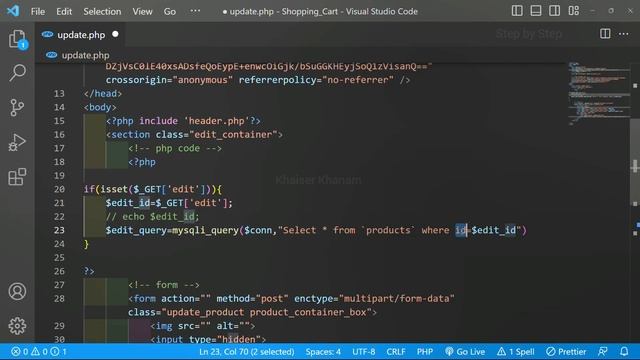Screen dimensions: 640x360
Task: Click the info count in status bar
Action: pyautogui.click(x=58, y=351)
